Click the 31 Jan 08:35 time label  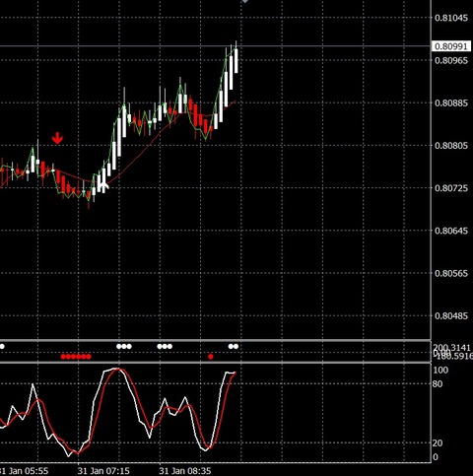185,471
